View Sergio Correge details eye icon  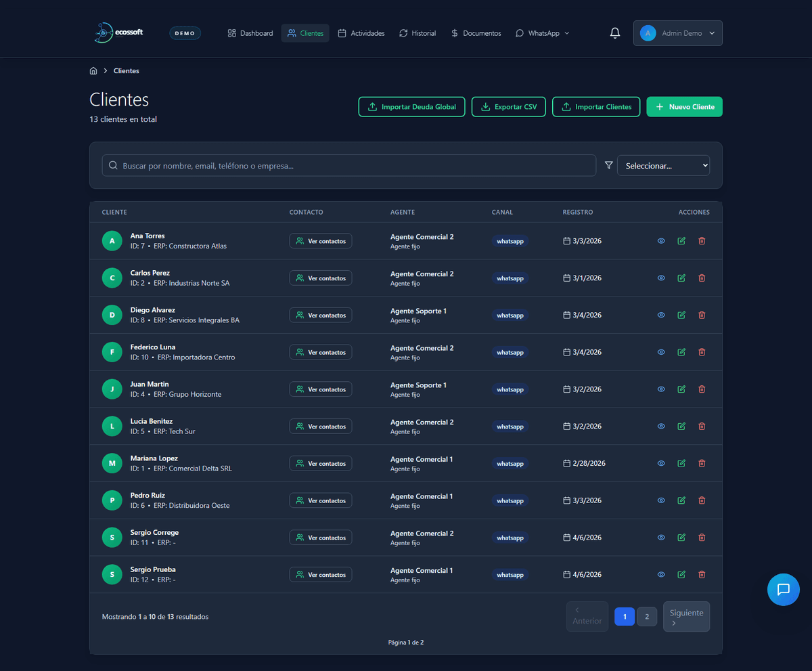[x=661, y=538]
